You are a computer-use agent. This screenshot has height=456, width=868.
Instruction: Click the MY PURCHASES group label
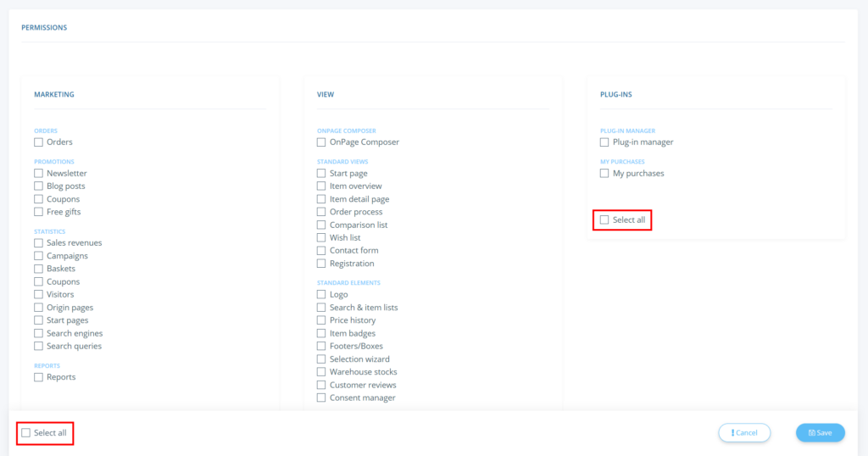click(623, 162)
